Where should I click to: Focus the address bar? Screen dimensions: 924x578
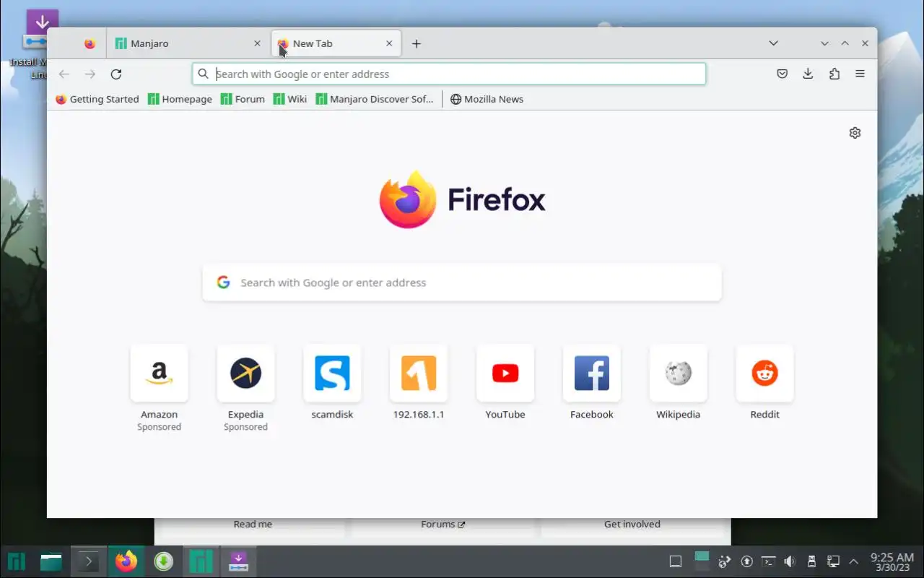[449, 74]
